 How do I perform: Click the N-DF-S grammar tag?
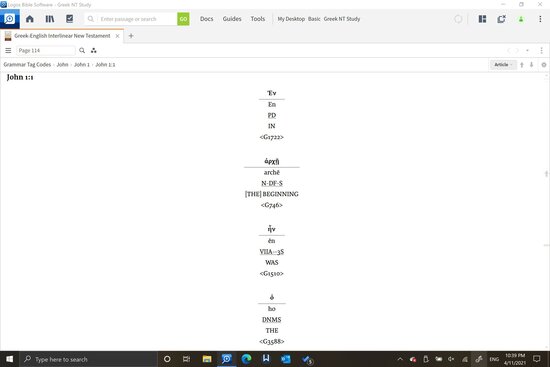272,183
